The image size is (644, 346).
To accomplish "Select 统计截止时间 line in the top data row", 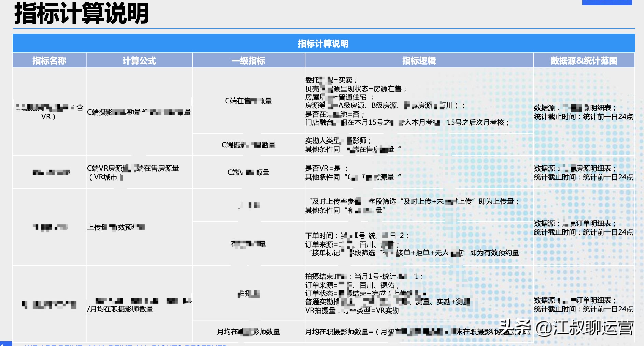I will 584,117.
